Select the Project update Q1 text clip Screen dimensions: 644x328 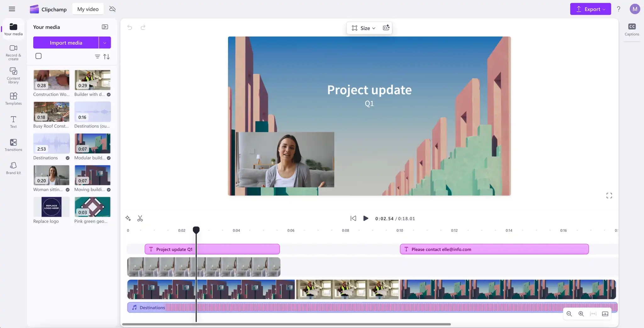pyautogui.click(x=212, y=249)
